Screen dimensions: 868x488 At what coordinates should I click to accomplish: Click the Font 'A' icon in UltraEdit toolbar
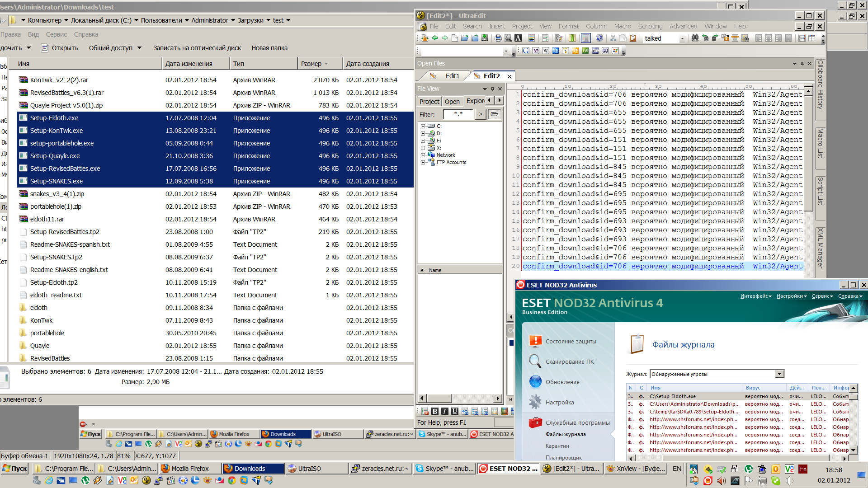tap(518, 38)
